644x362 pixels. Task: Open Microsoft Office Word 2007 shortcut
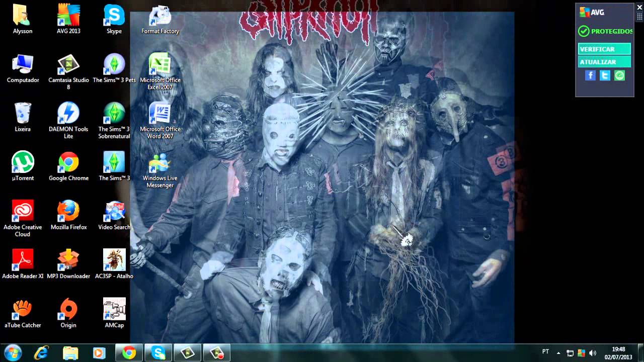click(x=160, y=121)
